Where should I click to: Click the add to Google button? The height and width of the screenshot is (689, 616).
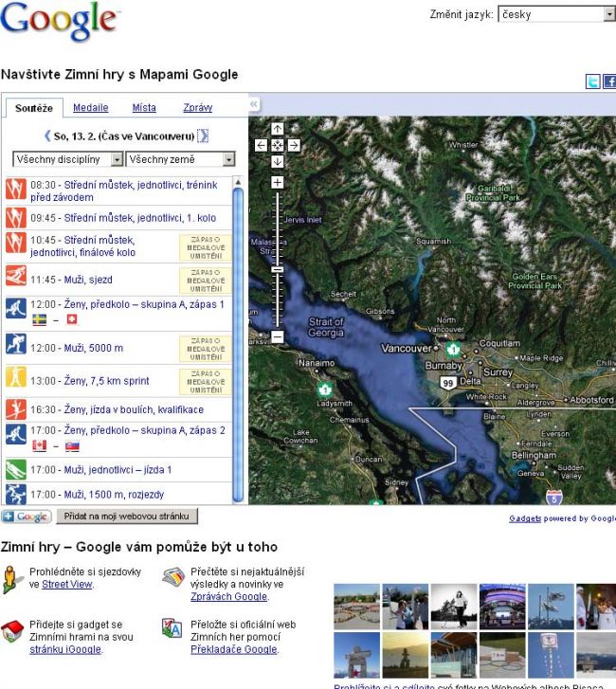pos(27,517)
